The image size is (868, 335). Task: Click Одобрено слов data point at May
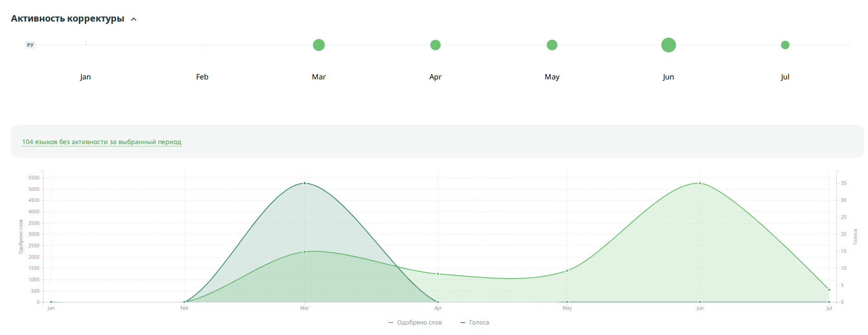tap(567, 271)
